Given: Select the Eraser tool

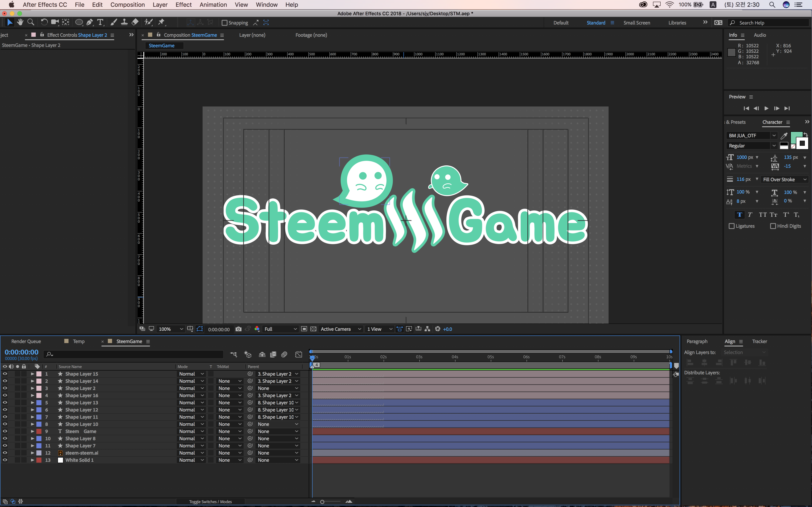Looking at the screenshot, I should click(x=135, y=22).
